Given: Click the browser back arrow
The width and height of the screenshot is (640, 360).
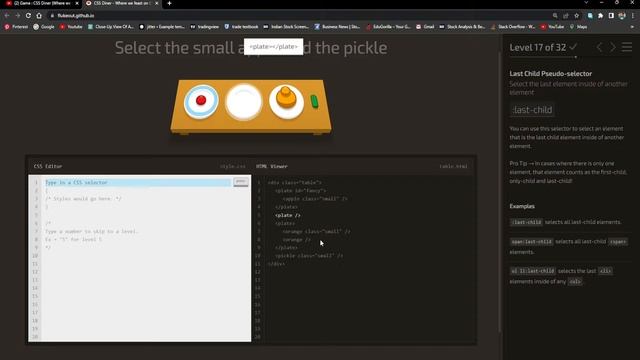Looking at the screenshot, I should (7, 16).
